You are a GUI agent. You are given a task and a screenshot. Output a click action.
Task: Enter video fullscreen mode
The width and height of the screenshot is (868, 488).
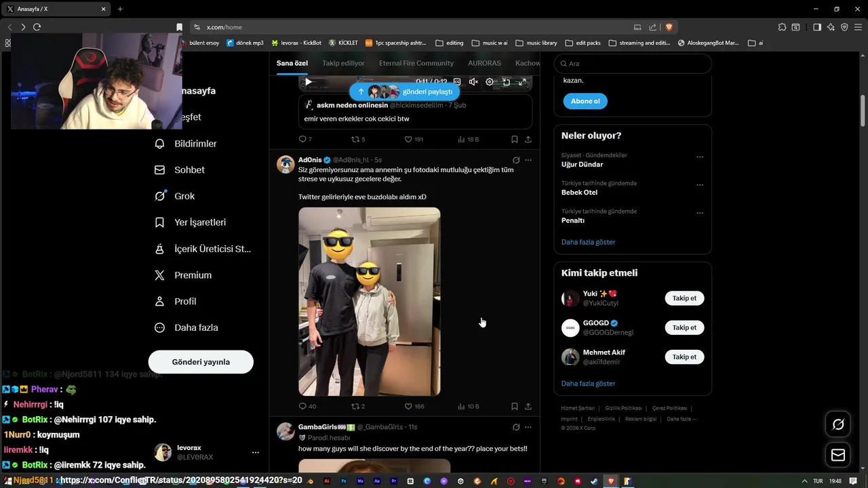click(522, 82)
